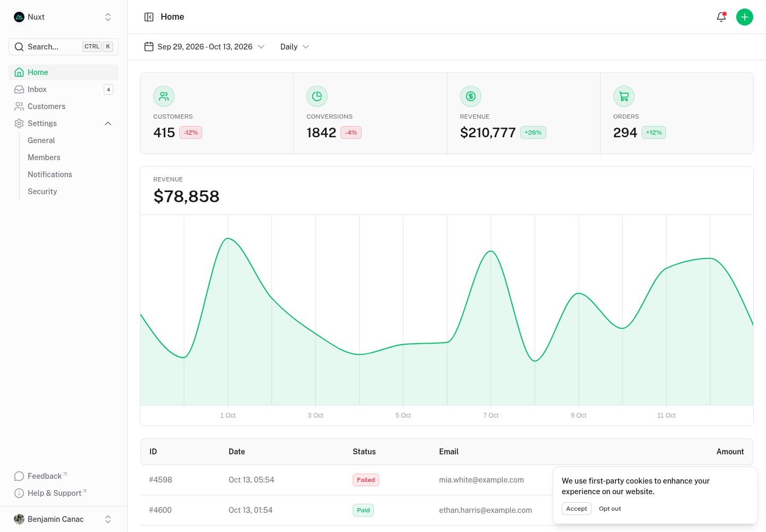Click the Orders shopping cart icon

624,96
